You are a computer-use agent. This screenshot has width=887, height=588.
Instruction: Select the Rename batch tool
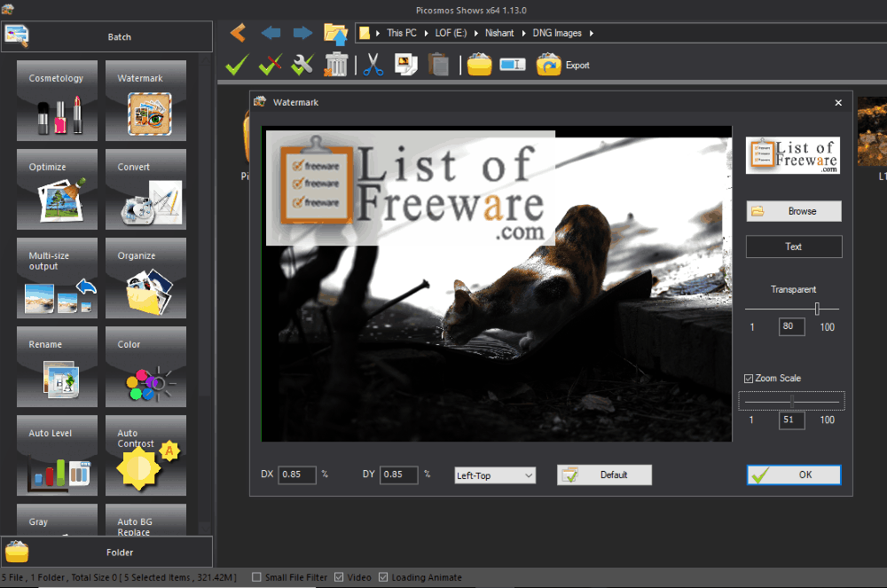57,367
